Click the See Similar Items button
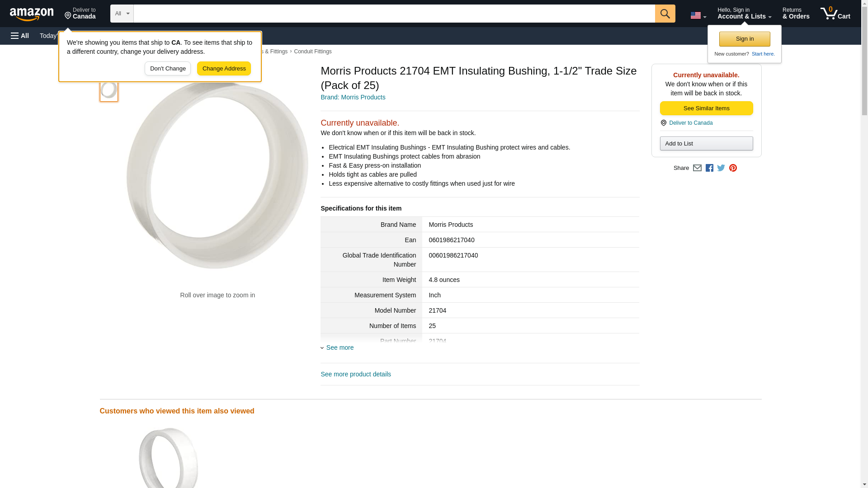Screen dimensions: 868x488 [706, 108]
